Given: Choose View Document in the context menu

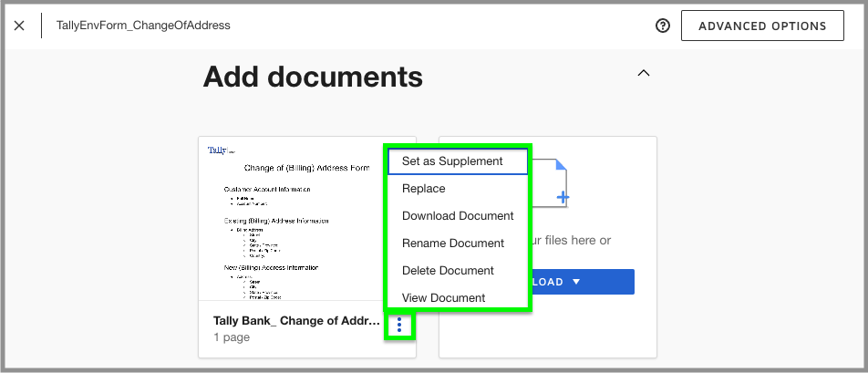Looking at the screenshot, I should [444, 297].
